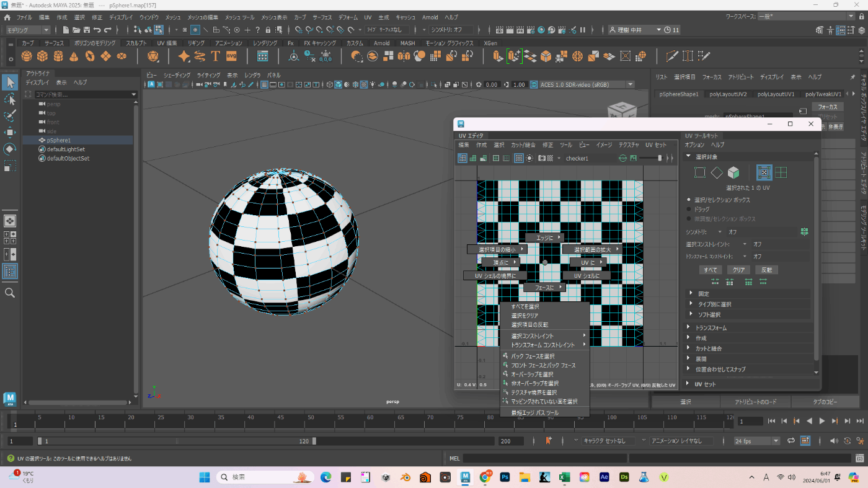
Task: Choose face cube selection mode in UV Toolkit
Action: click(733, 172)
